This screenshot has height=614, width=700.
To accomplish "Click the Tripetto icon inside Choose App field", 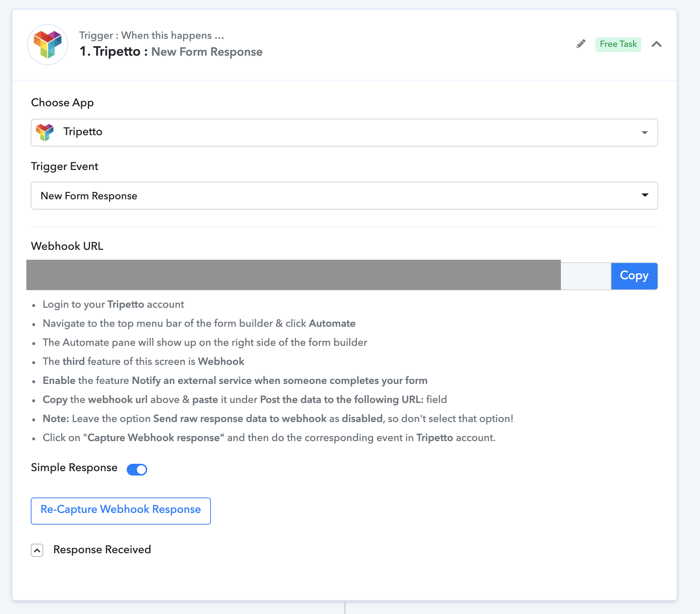I will click(45, 132).
